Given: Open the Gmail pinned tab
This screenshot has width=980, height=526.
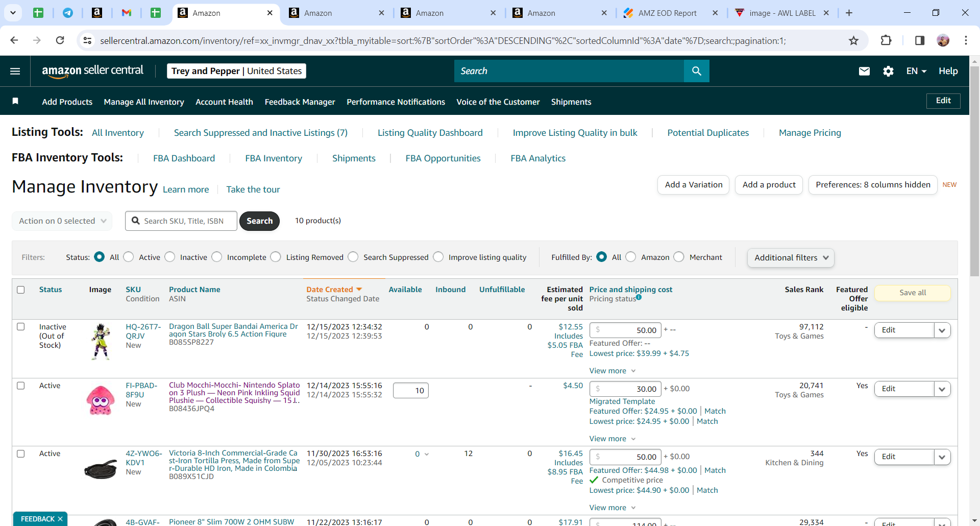Looking at the screenshot, I should click(x=127, y=13).
